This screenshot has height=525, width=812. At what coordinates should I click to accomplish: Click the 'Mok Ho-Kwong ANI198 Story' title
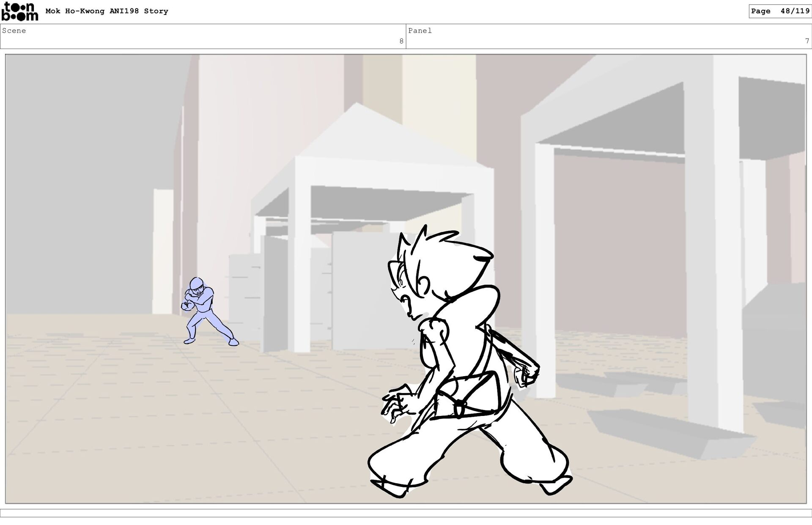(107, 11)
